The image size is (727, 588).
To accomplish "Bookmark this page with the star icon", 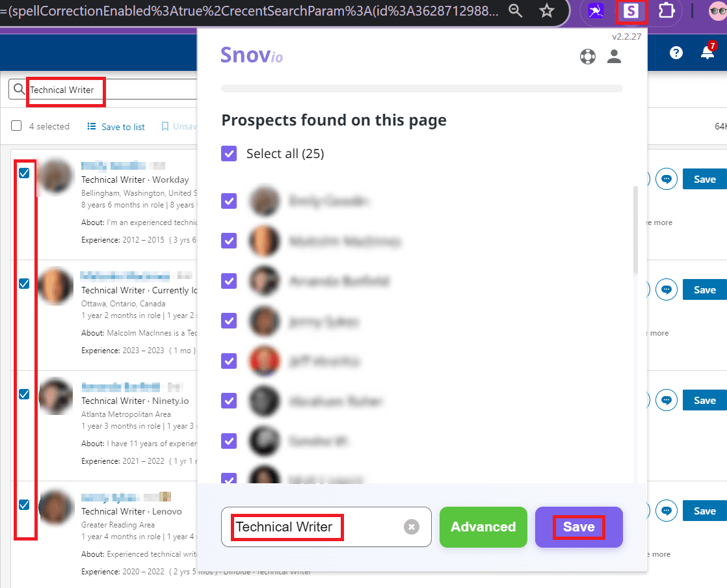I will coord(547,10).
